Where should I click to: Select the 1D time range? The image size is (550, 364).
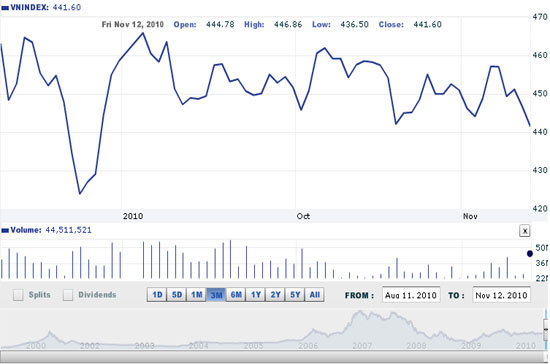pos(157,295)
